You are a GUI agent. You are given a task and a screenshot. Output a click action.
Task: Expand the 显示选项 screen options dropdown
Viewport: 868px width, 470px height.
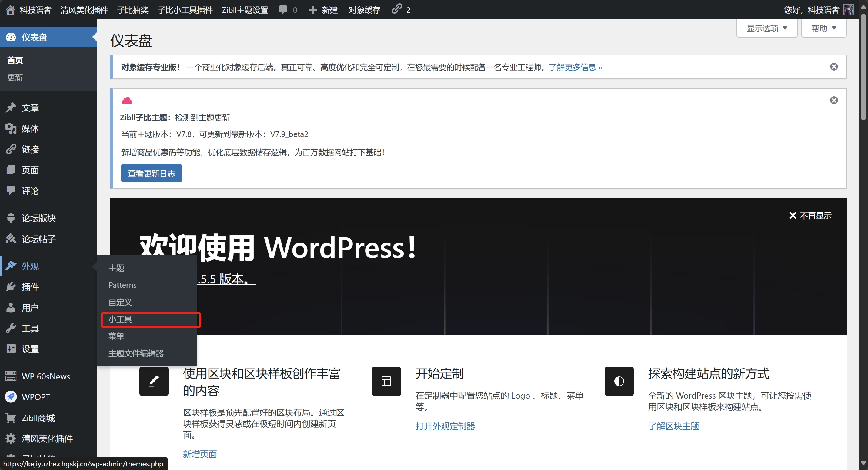tap(766, 28)
